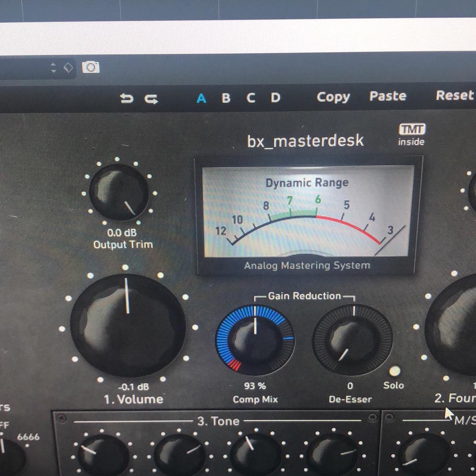Click the fourth Tone section knob
The width and height of the screenshot is (476, 476).
coord(333,453)
